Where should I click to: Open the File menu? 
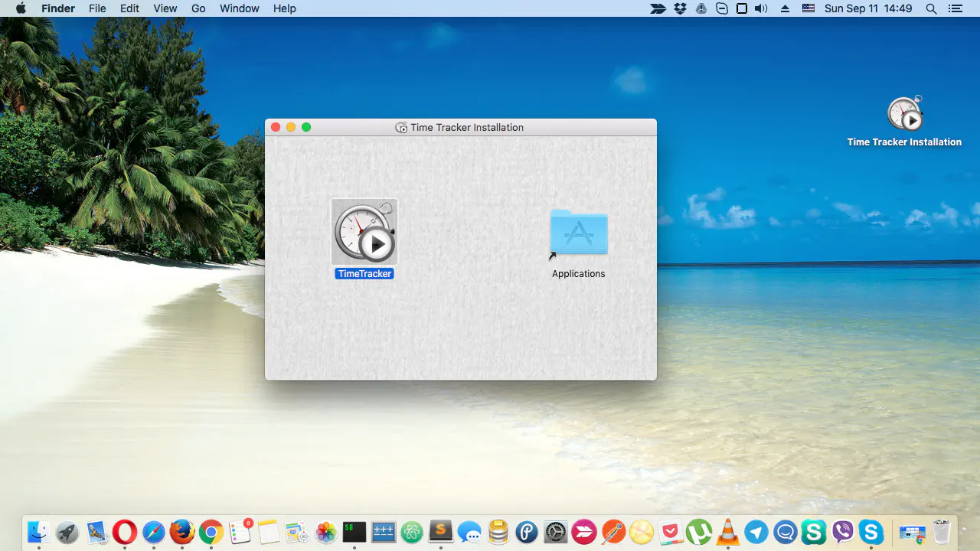pyautogui.click(x=97, y=8)
